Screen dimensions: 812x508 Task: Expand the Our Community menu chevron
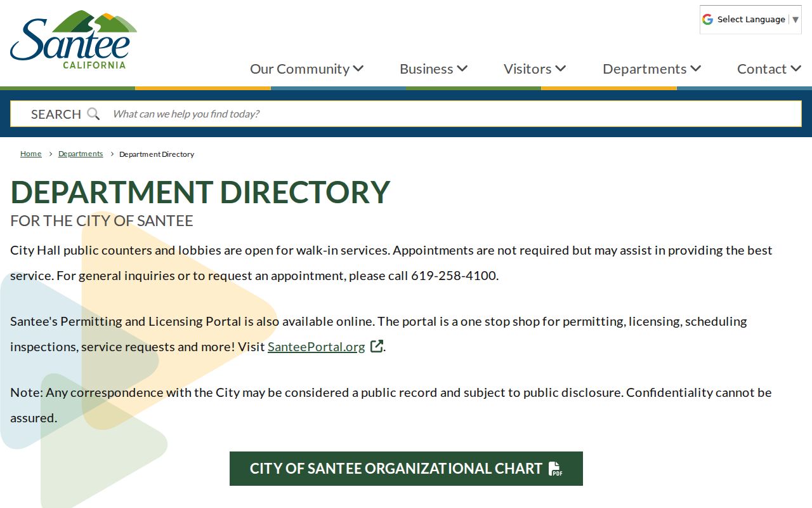(358, 69)
